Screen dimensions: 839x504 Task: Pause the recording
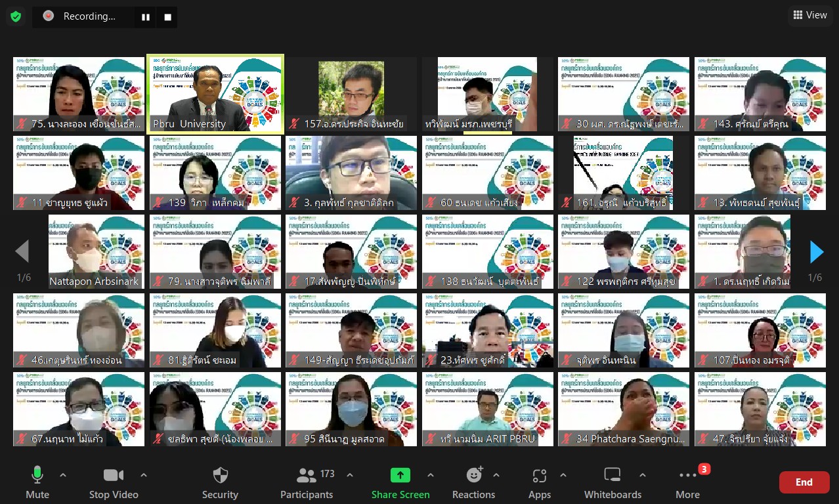[x=146, y=17]
